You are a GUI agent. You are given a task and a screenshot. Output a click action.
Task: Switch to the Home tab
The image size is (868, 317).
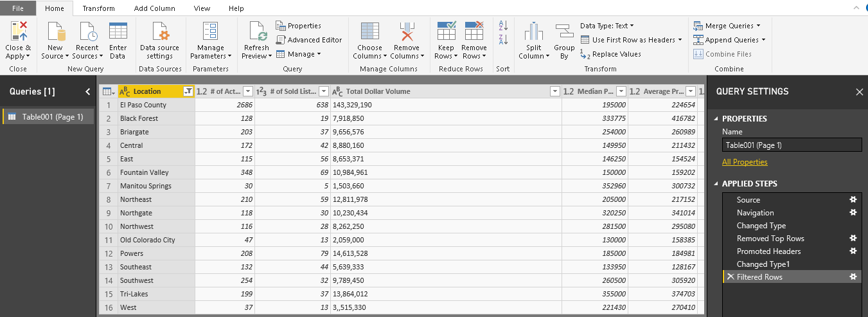point(55,8)
